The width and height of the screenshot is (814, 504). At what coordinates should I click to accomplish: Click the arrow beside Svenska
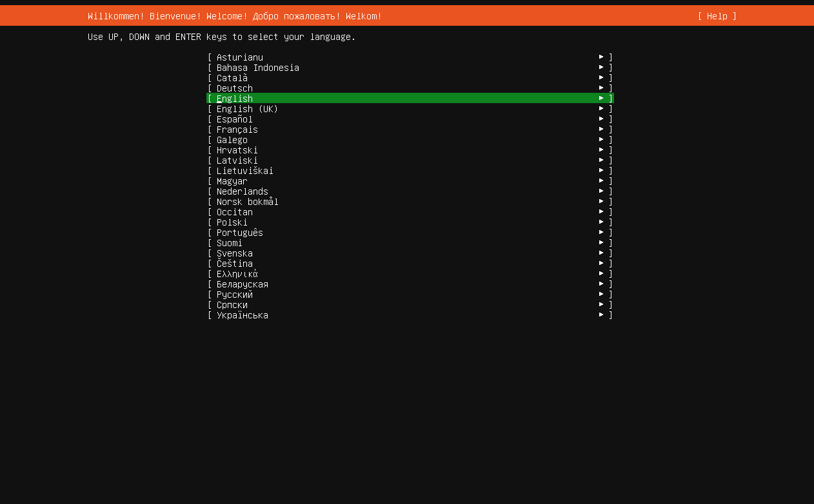[x=601, y=253]
